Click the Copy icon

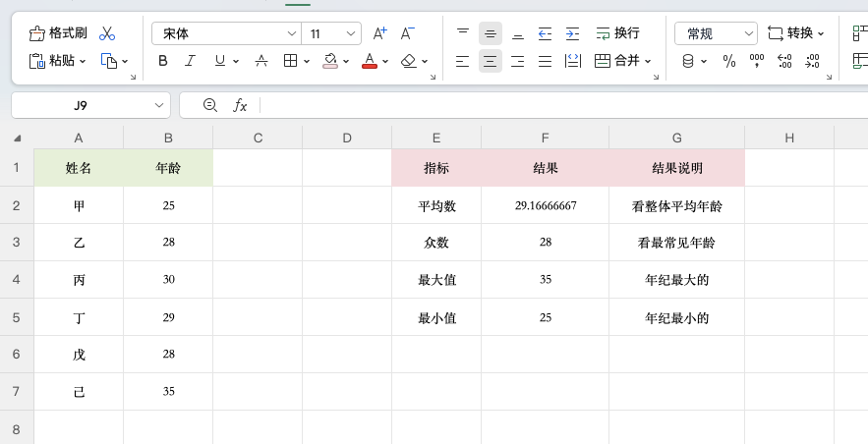pos(108,61)
